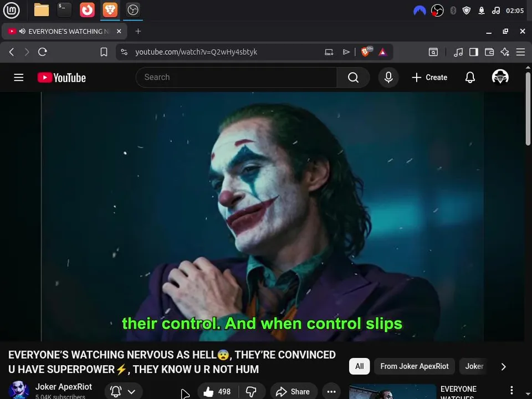
Task: Click the install/cast screen icon in address bar
Action: tap(329, 52)
